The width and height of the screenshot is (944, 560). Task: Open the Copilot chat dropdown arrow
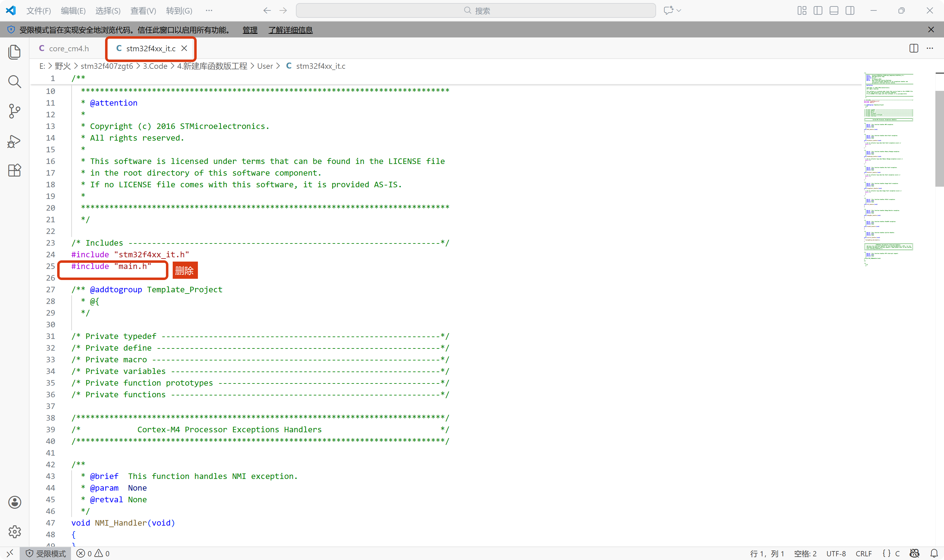coord(679,10)
